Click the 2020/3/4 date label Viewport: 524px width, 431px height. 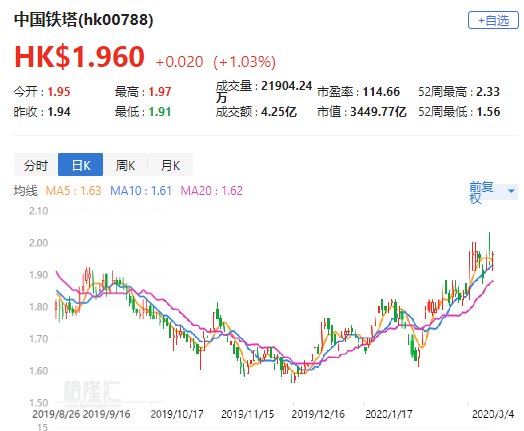493,414
